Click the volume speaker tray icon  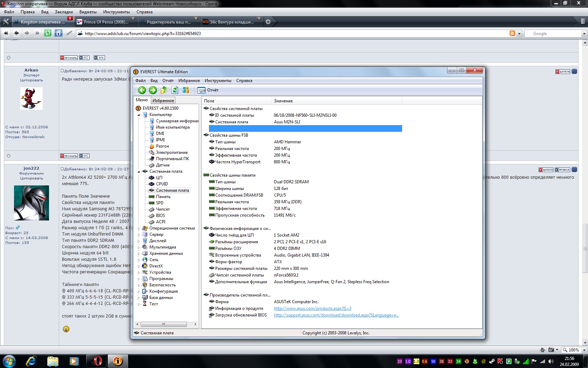pyautogui.click(x=551, y=361)
